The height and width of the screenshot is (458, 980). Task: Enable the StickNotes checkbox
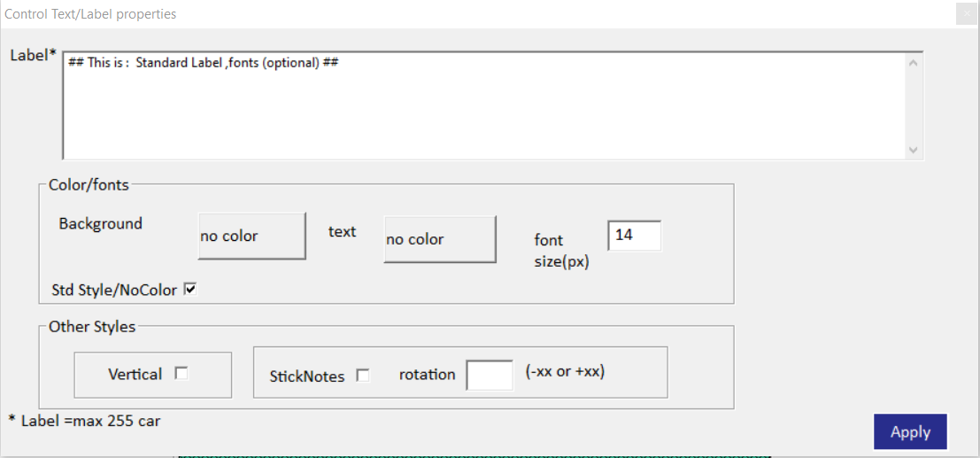[x=362, y=376]
